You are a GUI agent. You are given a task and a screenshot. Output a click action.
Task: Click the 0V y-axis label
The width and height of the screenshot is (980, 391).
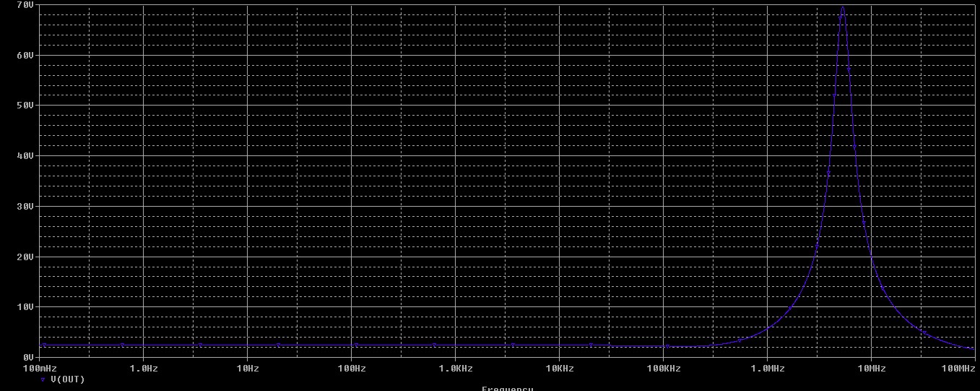pos(28,358)
